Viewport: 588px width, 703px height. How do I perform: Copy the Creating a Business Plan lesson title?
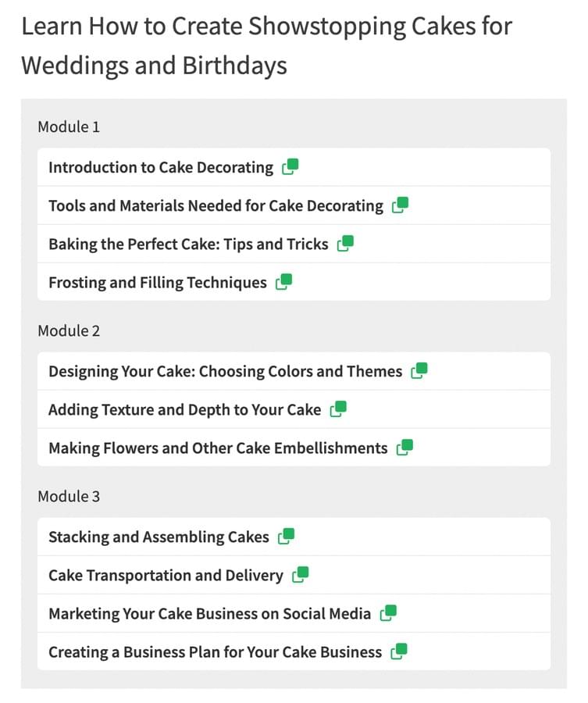399,651
